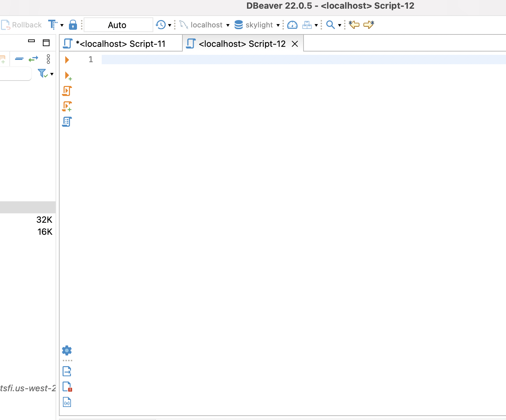Click the Auto commit mode field
This screenshot has height=420, width=506.
(x=118, y=25)
